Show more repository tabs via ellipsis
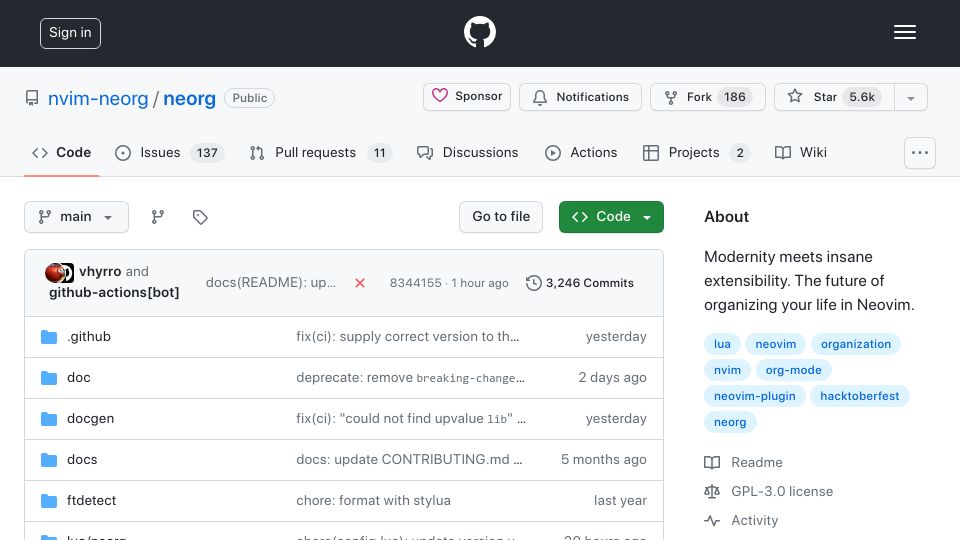 coord(920,153)
